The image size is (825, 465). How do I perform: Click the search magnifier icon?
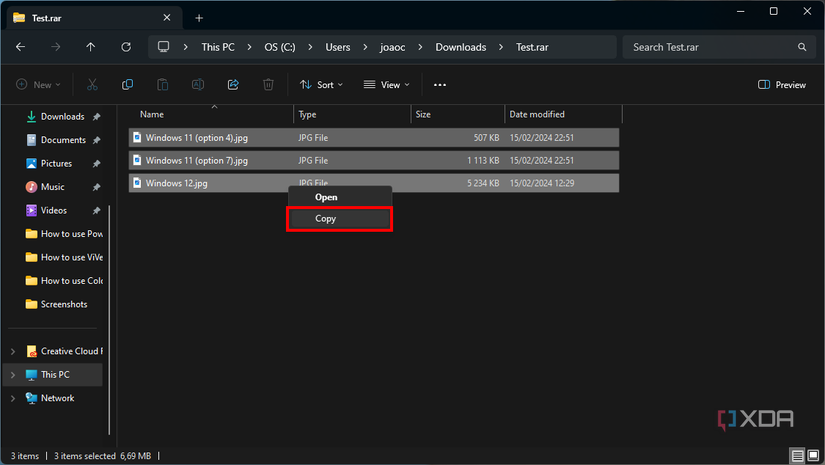pos(802,47)
